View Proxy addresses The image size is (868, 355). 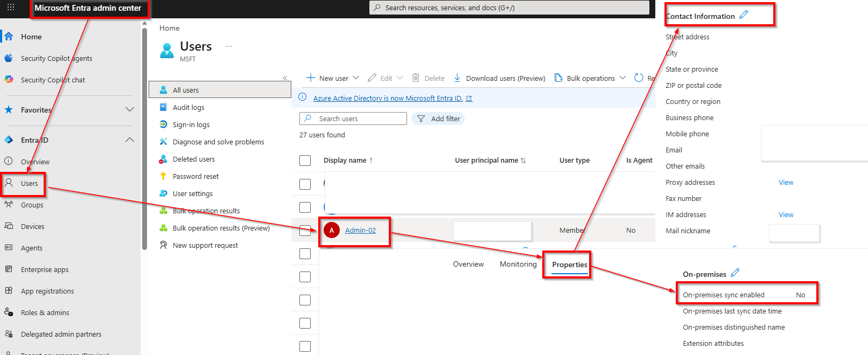coord(786,183)
